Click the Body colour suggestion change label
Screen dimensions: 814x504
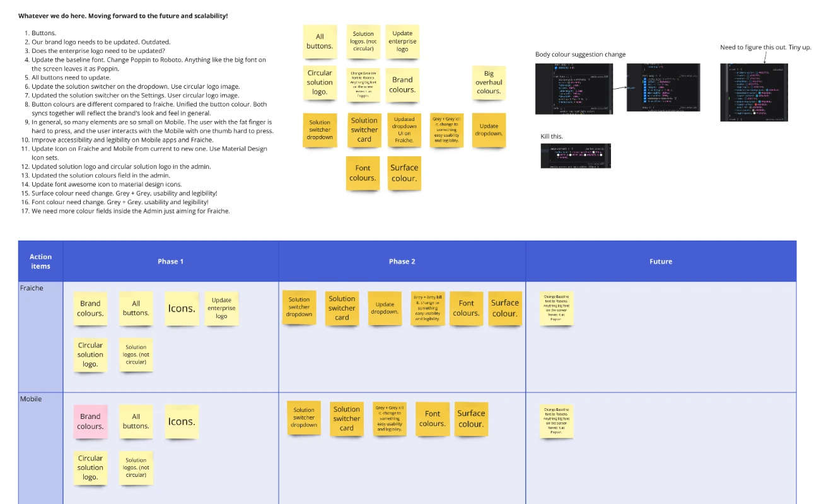coord(581,54)
